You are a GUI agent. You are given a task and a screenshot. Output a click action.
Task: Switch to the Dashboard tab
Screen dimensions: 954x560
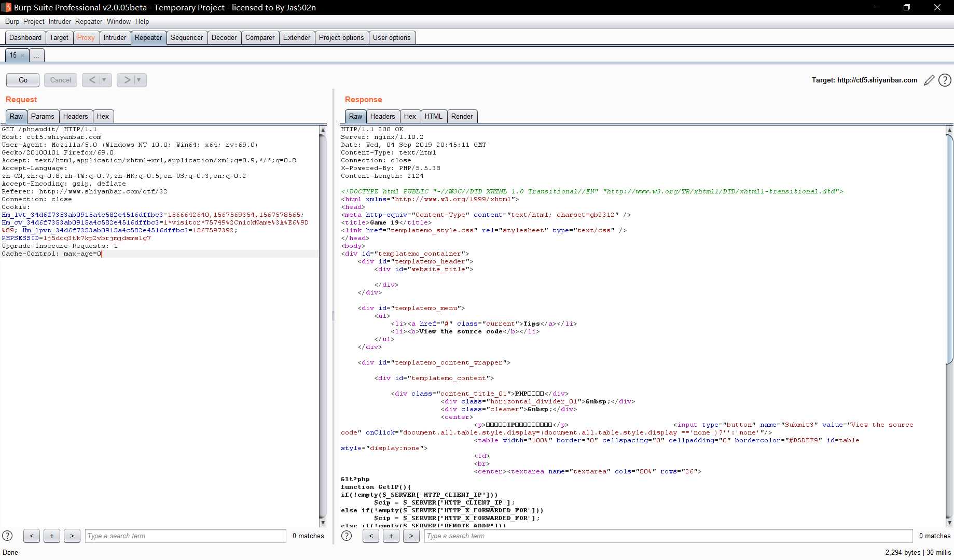25,37
